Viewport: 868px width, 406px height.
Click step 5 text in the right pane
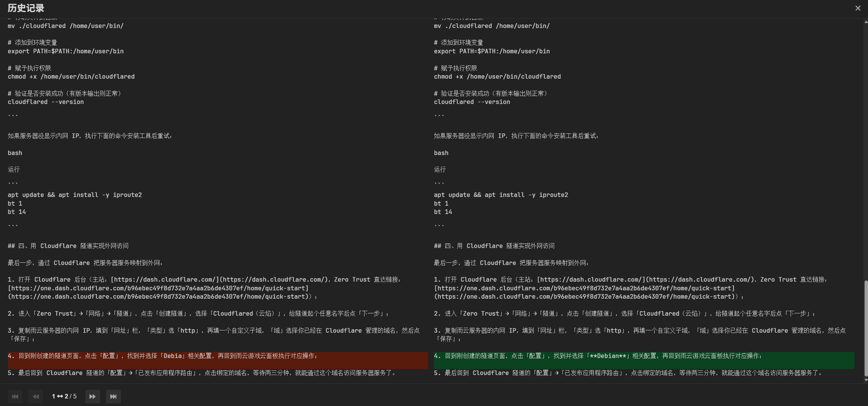627,373
